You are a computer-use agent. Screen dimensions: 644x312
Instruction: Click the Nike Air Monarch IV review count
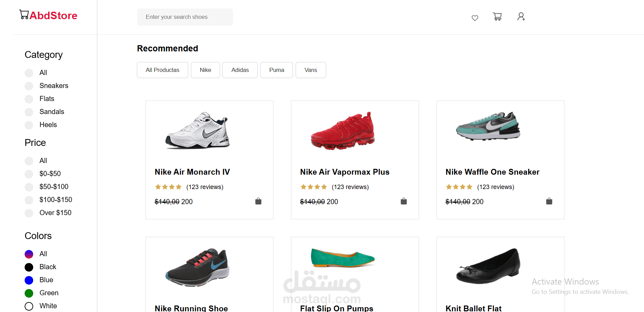pos(205,187)
